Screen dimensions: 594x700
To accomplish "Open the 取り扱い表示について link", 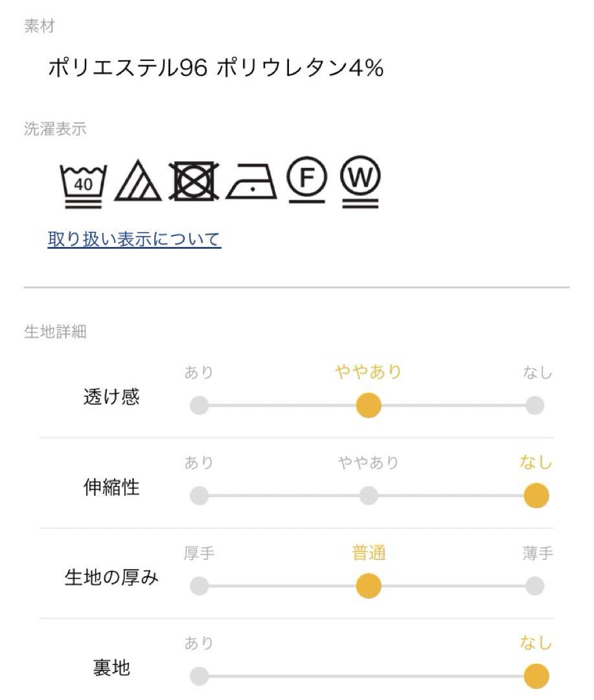I will coord(134,239).
